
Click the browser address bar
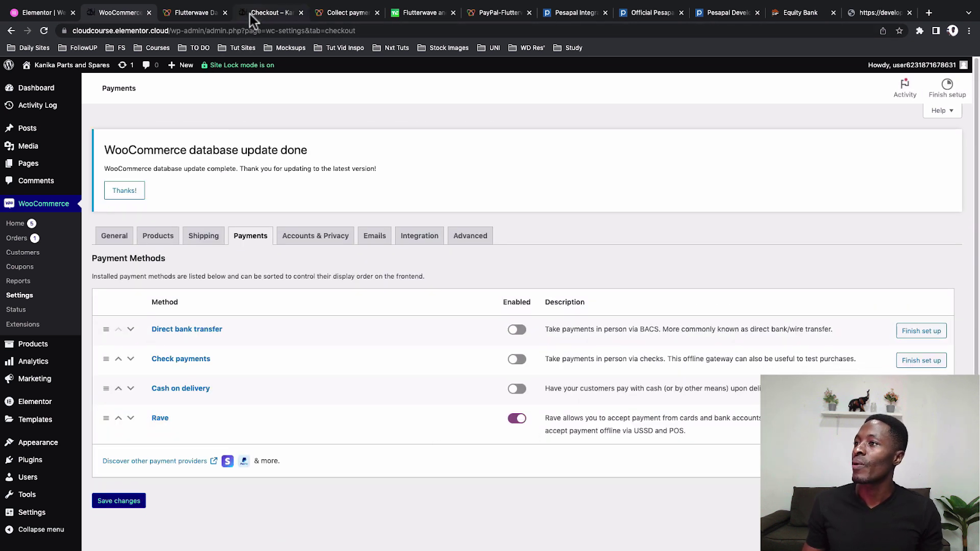466,31
